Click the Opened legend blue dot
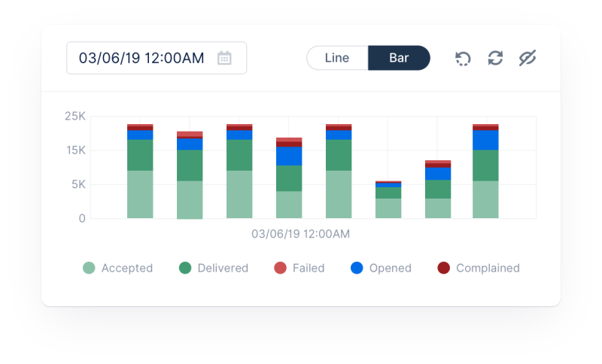This screenshot has height=364, width=602. 357,268
